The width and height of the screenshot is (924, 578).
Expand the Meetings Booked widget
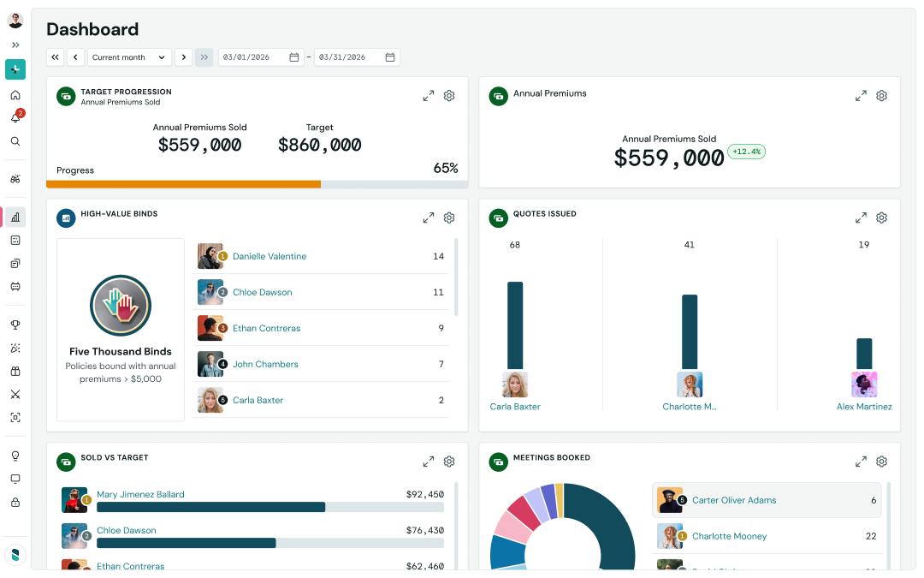861,462
